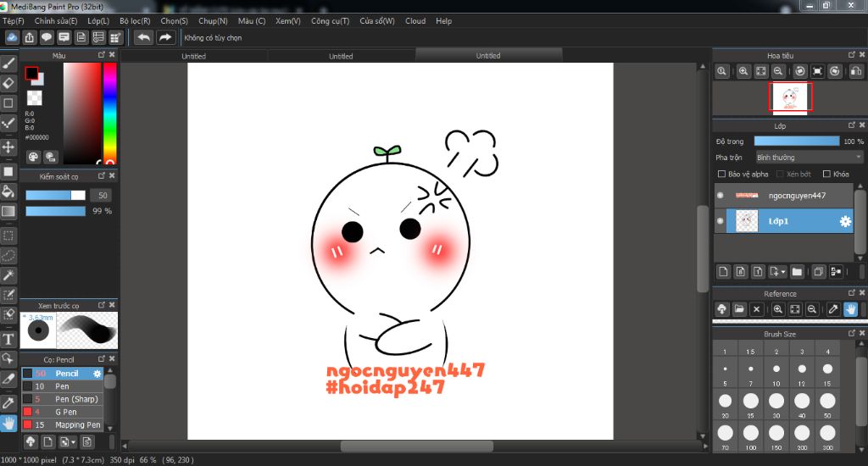
Task: Open the Bộ lọc(R) menu
Action: [135, 21]
